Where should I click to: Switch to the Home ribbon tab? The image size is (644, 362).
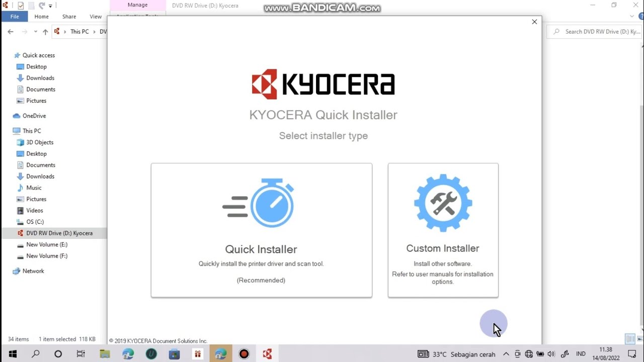tap(41, 17)
